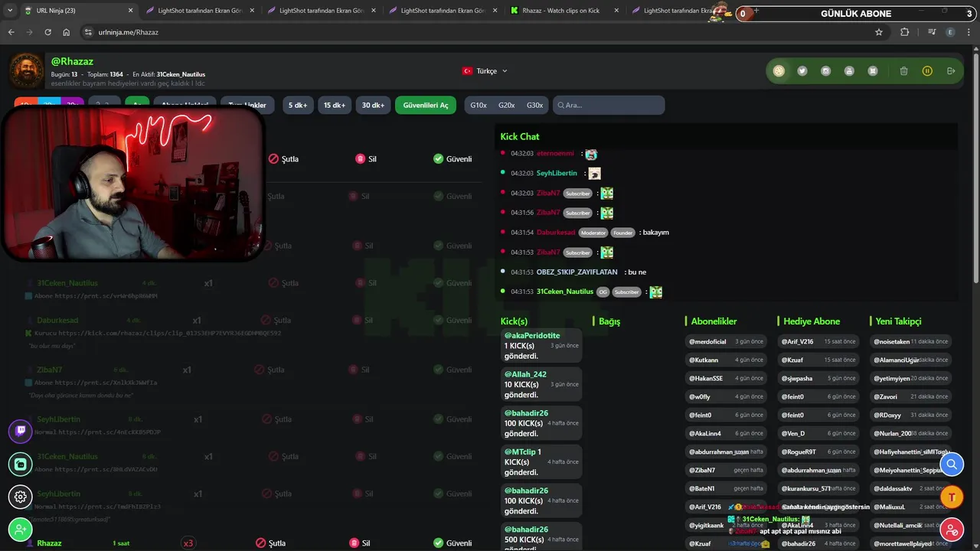Open the Twitter icon in the green toolbar
The image size is (980, 551).
tap(802, 71)
